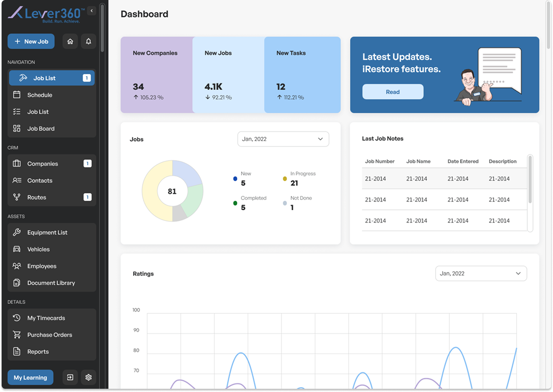Click the people icon for Employees
The width and height of the screenshot is (553, 392).
pyautogui.click(x=17, y=266)
